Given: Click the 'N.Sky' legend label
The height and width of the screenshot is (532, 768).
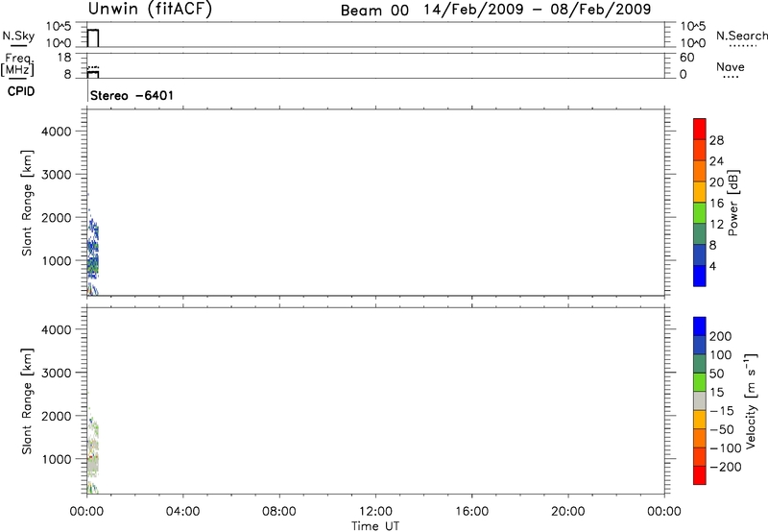Looking at the screenshot, I should pos(18,36).
